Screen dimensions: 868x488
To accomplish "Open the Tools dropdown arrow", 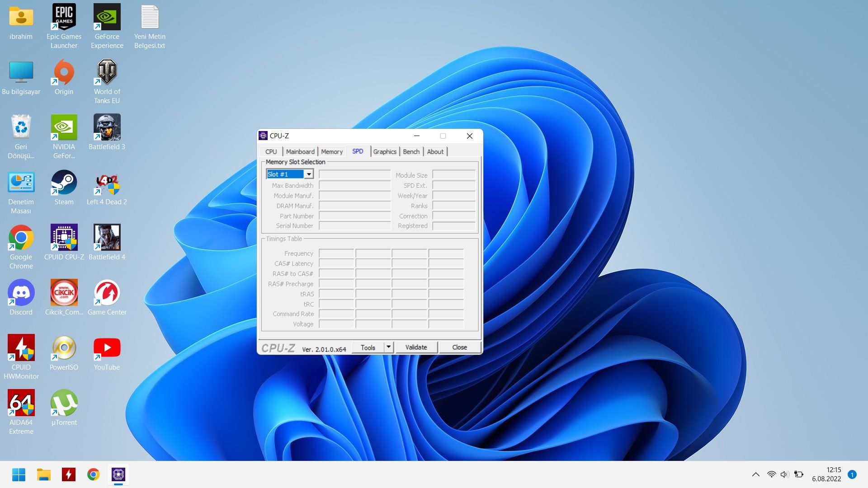I will tap(388, 347).
